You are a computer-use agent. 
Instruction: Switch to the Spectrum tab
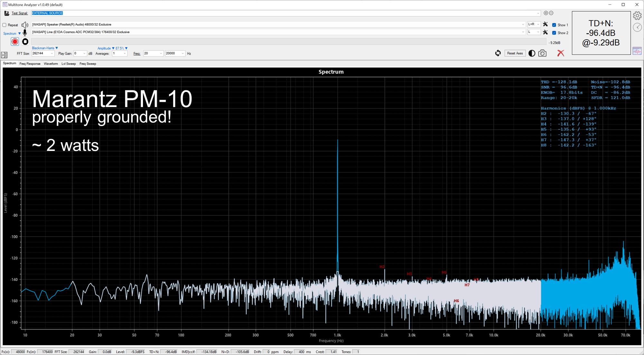[9, 63]
